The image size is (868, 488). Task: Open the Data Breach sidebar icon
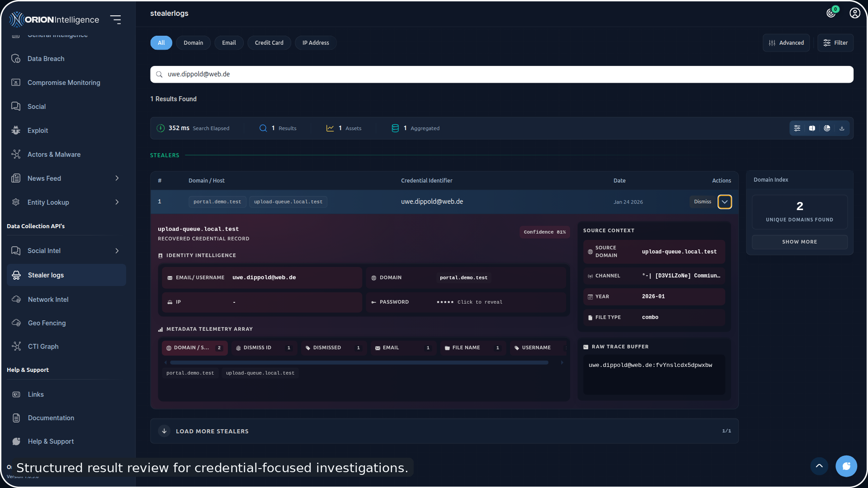[x=16, y=59]
